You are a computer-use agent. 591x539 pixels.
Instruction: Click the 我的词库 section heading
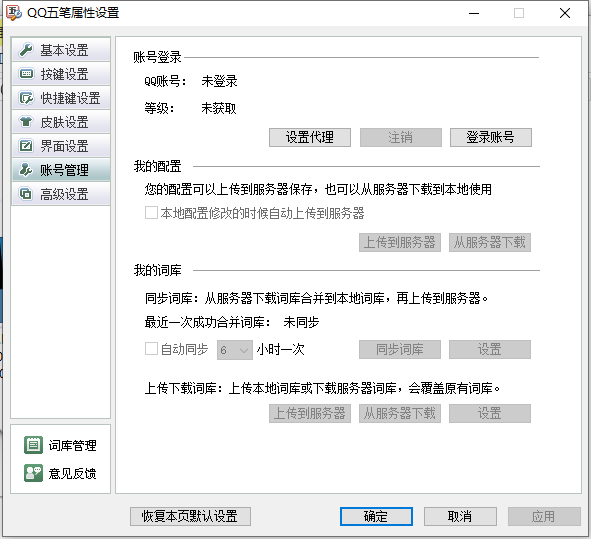[157, 270]
